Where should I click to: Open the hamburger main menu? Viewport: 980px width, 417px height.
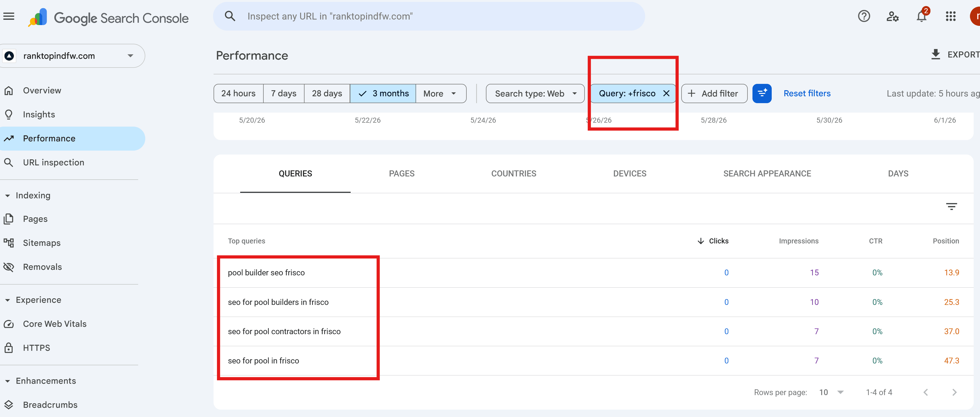tap(9, 16)
